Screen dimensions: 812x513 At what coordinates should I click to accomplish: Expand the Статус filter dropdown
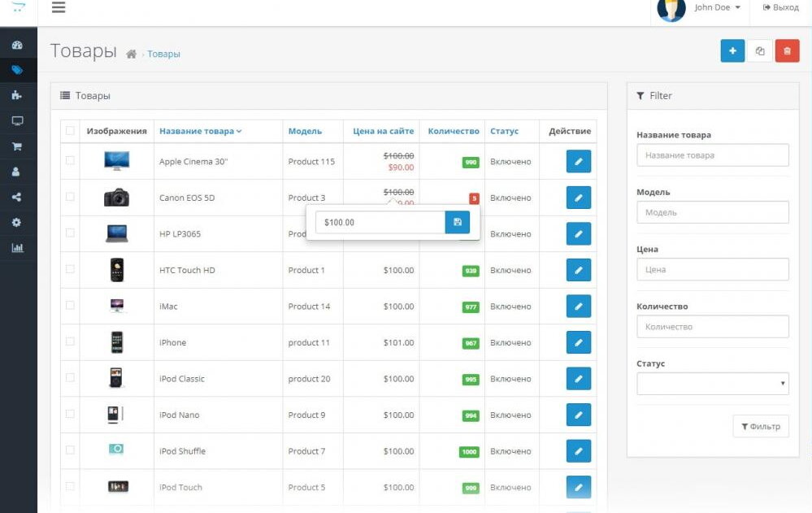712,384
